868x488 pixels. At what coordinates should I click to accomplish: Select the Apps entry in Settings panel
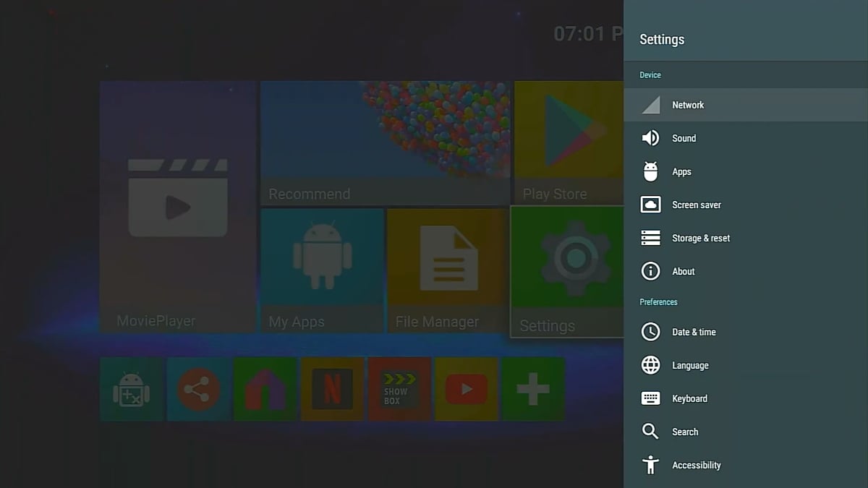click(746, 171)
